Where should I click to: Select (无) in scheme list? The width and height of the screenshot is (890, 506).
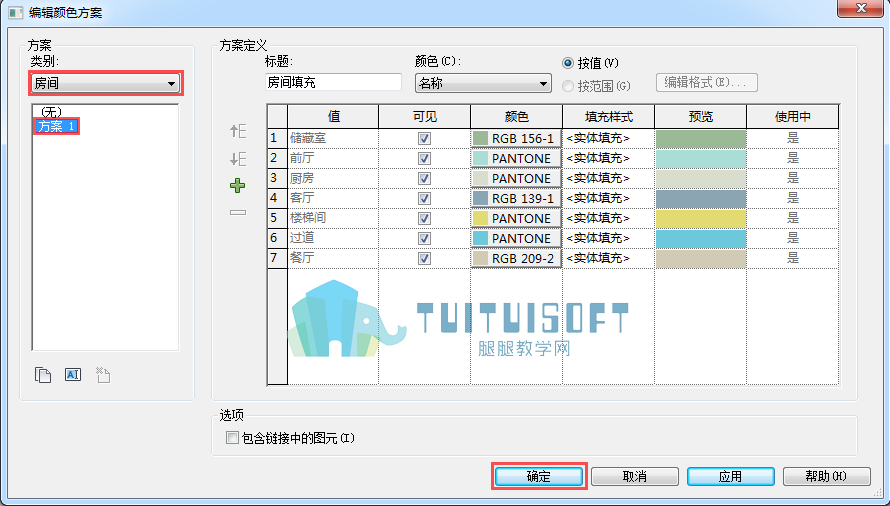point(51,112)
